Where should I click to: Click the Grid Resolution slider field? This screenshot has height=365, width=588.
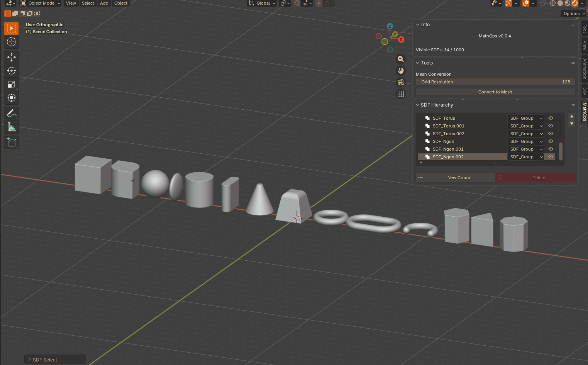[495, 82]
